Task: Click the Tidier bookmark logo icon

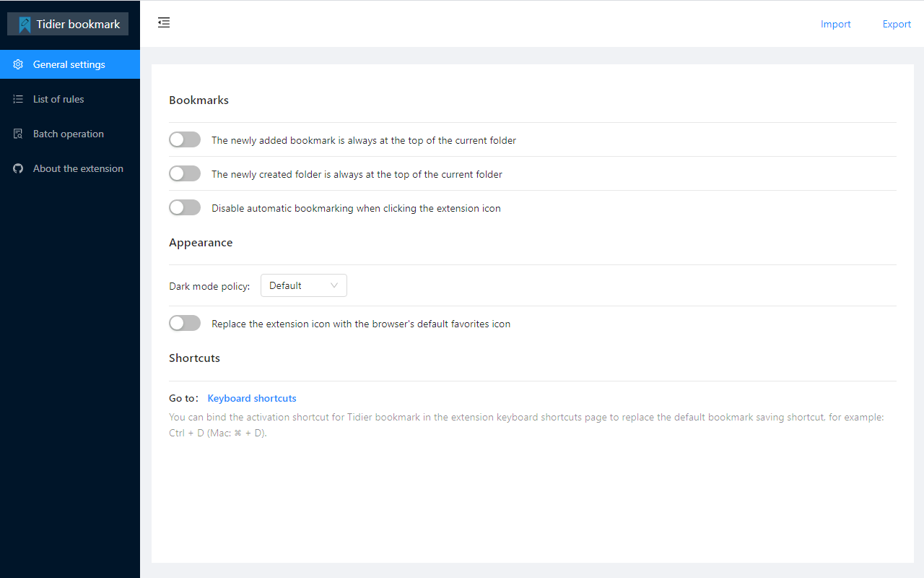Action: tap(25, 25)
